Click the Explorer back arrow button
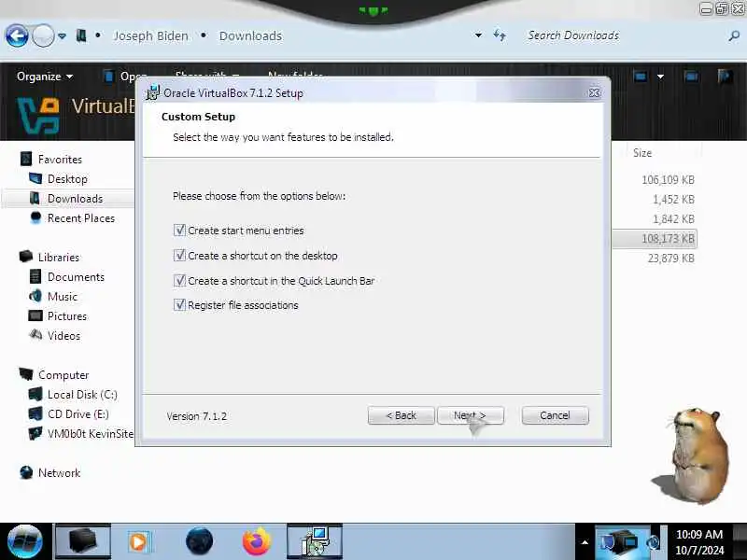This screenshot has width=747, height=560. click(17, 35)
